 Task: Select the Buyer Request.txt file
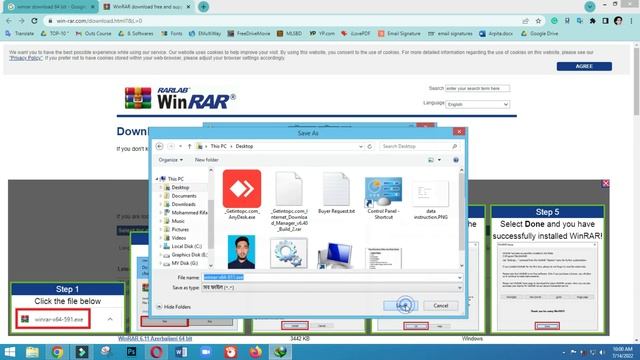point(336,193)
